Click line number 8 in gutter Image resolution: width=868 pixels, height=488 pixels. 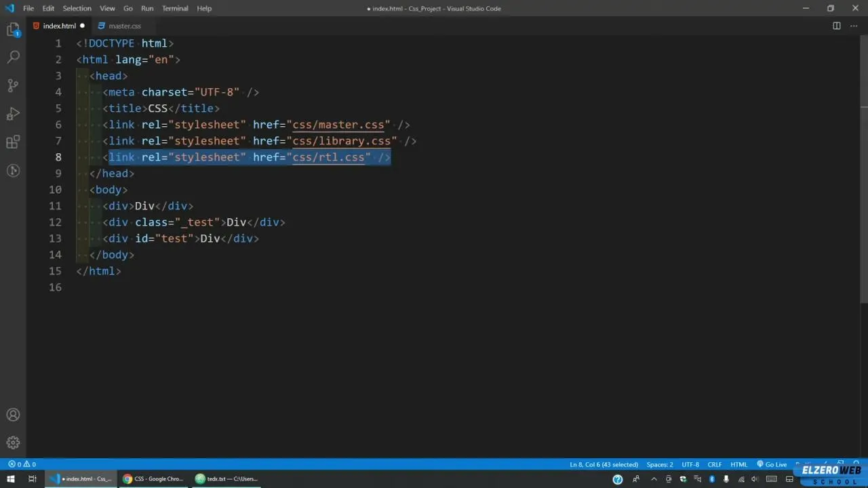58,157
